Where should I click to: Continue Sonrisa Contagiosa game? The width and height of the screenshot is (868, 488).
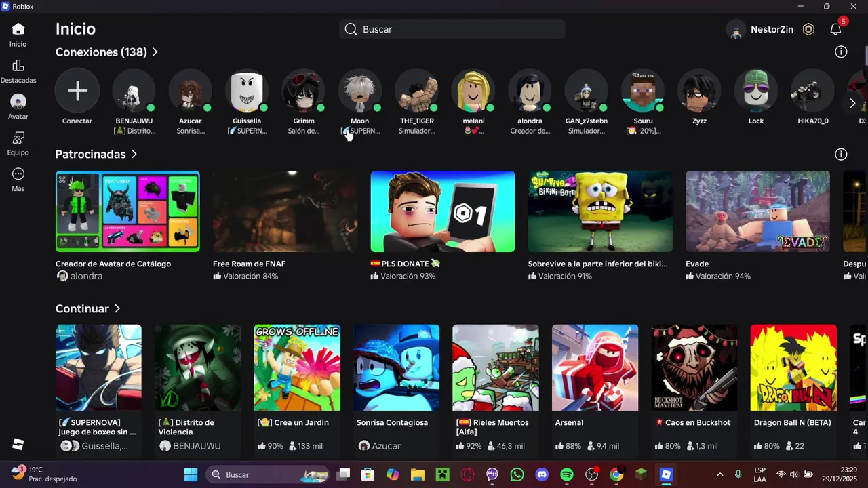(x=396, y=367)
